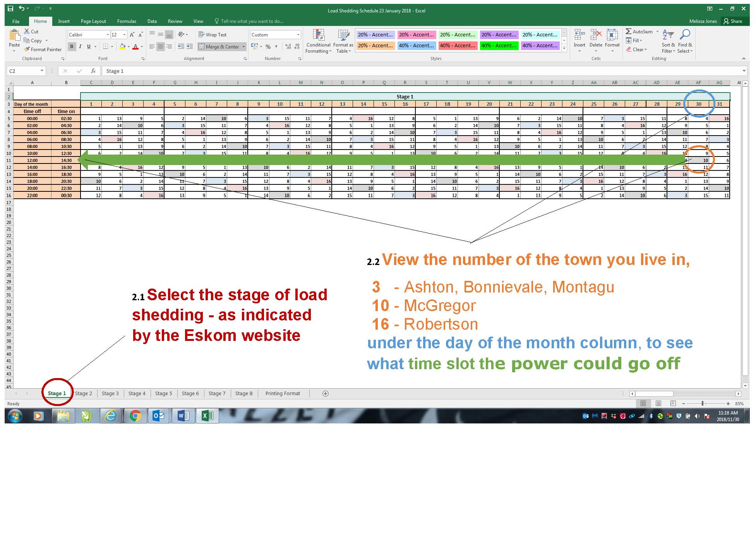Expand the Merge & Center dropdown arrow

pyautogui.click(x=243, y=47)
